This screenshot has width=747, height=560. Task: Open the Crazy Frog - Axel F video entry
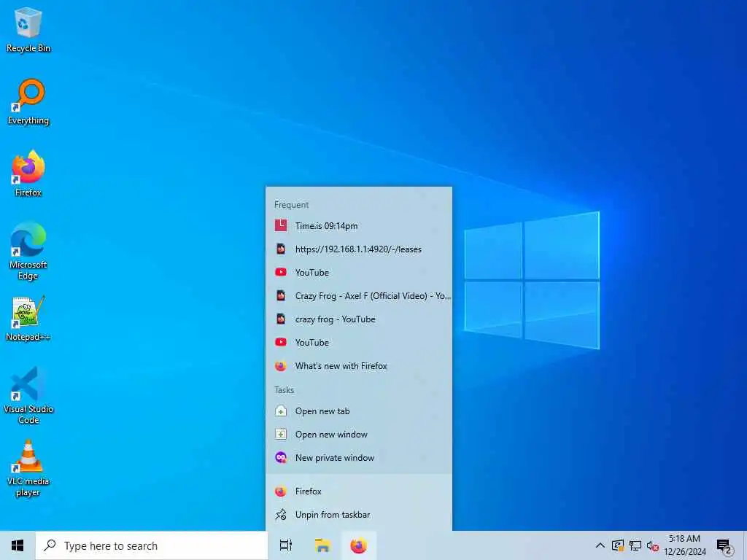click(359, 296)
